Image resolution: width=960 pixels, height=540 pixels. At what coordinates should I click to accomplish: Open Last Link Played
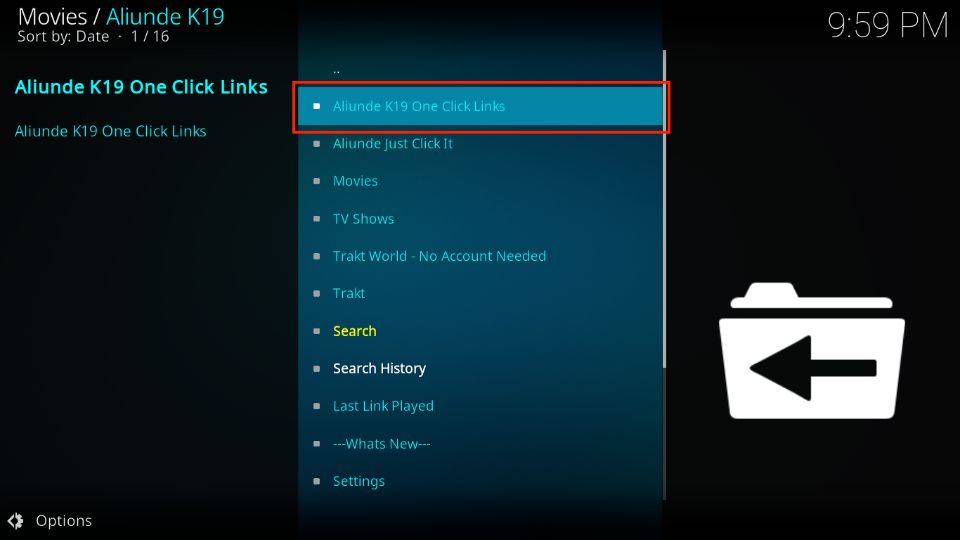(480, 406)
